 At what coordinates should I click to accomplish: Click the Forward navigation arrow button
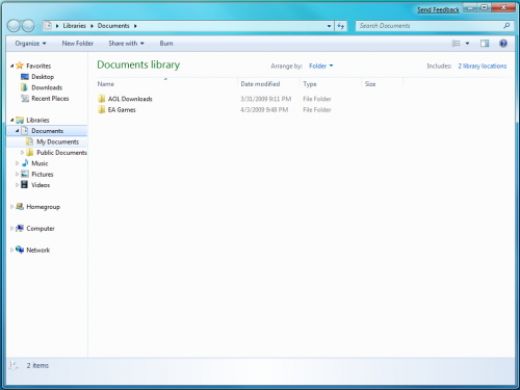(28, 26)
